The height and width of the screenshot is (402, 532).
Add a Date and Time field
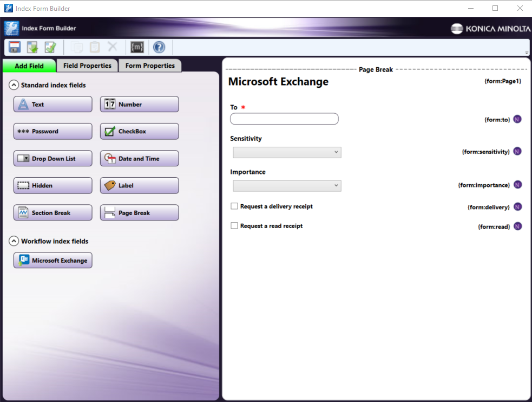(x=140, y=159)
